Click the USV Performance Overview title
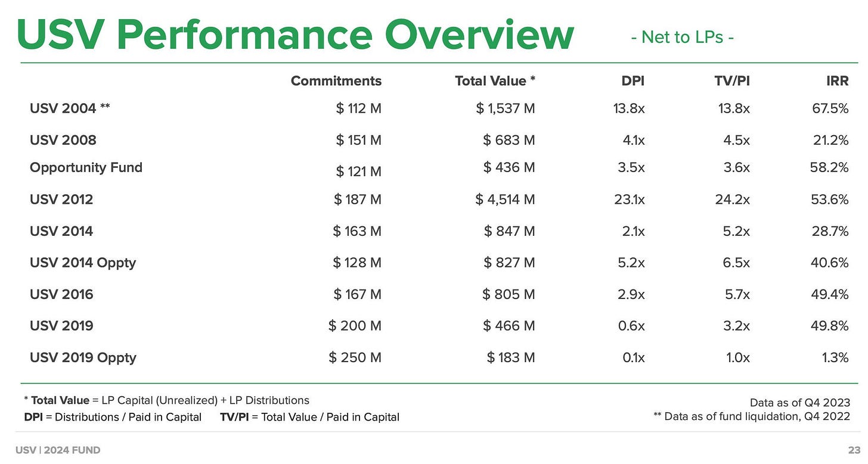 (x=295, y=34)
